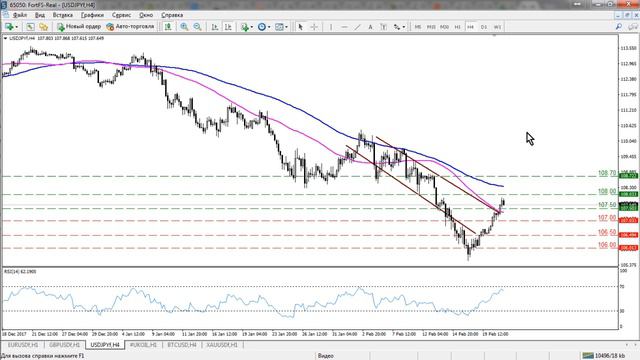This screenshot has height=360, width=640.
Task: Open the Вид menu
Action: coord(40,15)
